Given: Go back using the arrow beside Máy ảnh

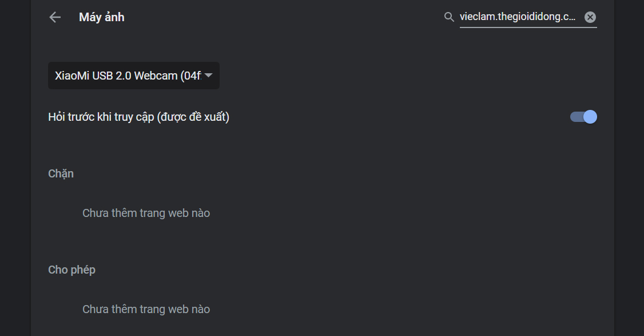Looking at the screenshot, I should tap(55, 17).
